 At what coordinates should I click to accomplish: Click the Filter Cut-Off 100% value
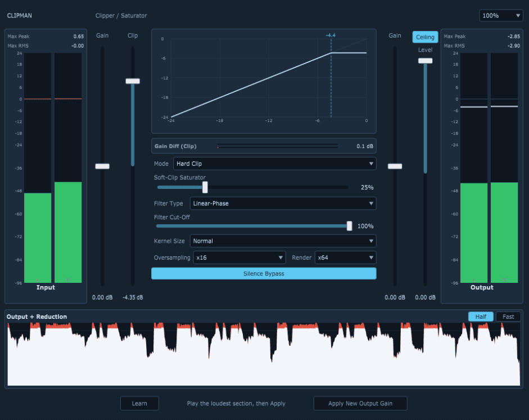(x=365, y=226)
